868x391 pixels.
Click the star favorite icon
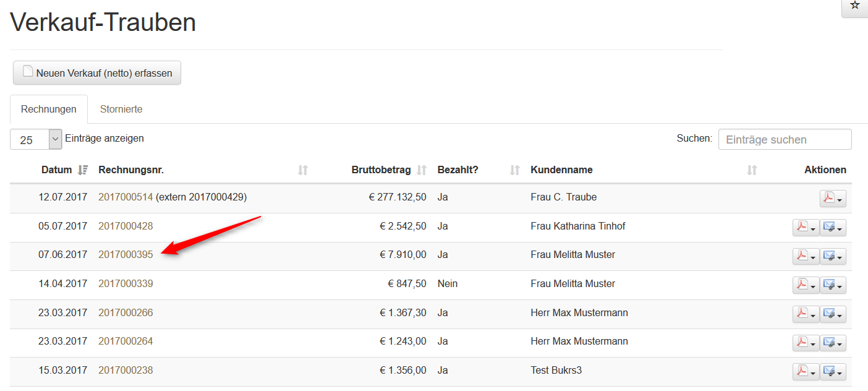[x=855, y=6]
